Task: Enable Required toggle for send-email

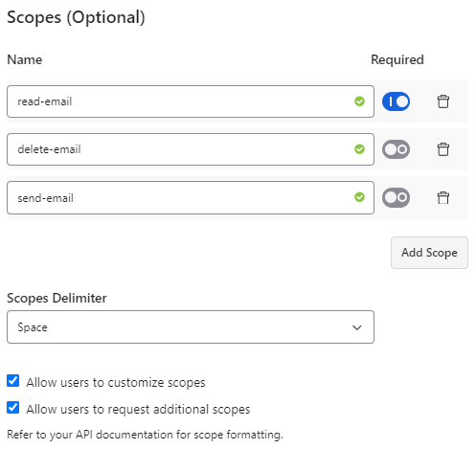Action: [x=396, y=197]
